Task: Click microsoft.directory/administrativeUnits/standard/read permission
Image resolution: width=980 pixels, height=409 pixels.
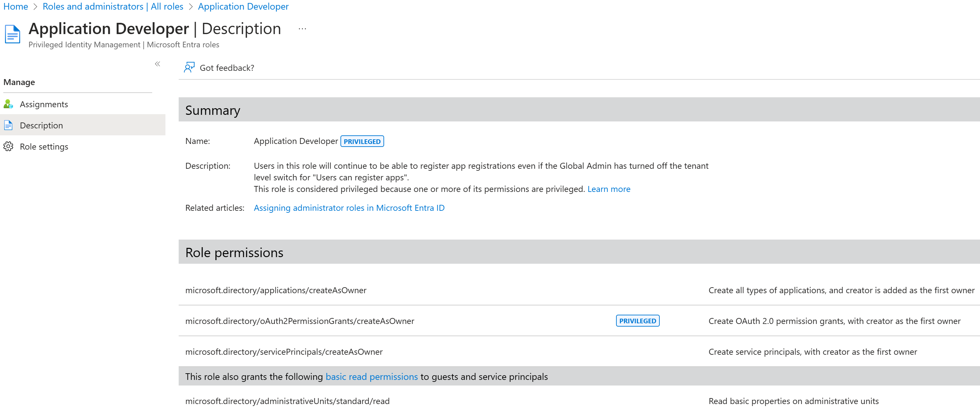Action: [287, 401]
